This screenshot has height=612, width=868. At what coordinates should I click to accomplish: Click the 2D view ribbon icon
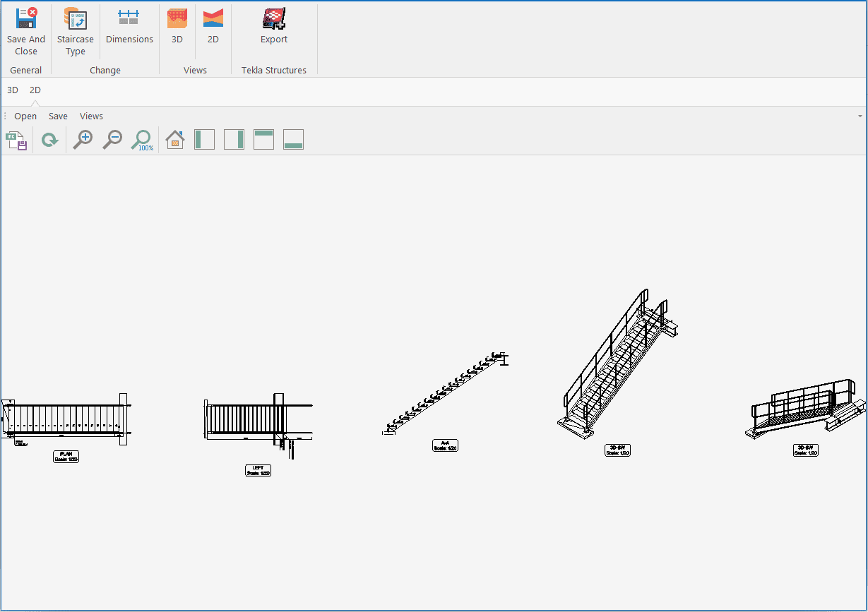213,27
